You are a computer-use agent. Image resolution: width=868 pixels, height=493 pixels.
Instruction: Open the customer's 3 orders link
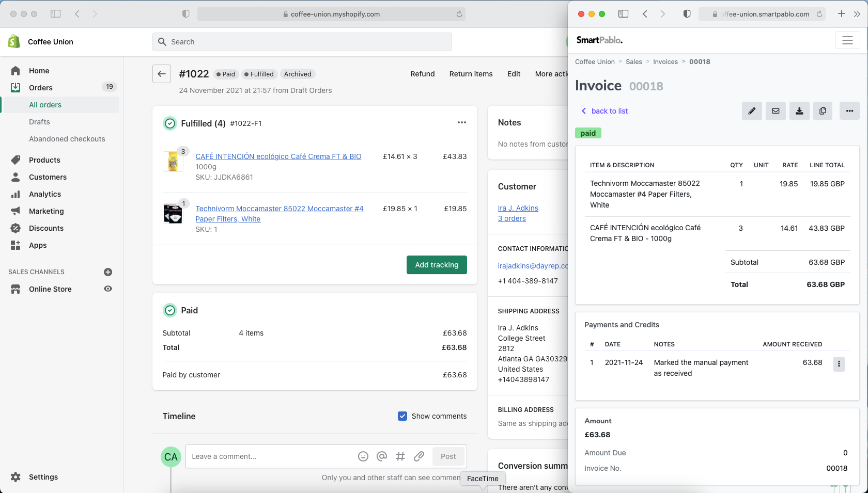click(512, 218)
